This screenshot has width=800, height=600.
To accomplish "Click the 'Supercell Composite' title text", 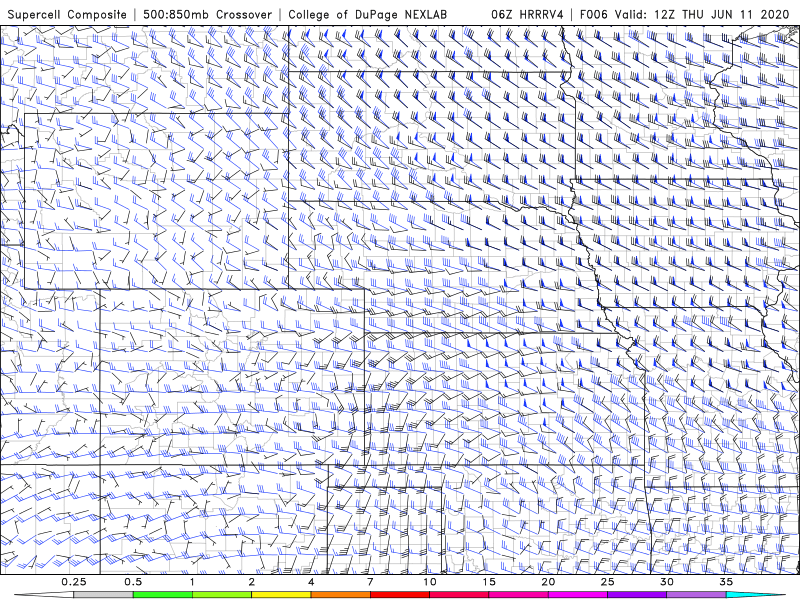I will [x=67, y=15].
